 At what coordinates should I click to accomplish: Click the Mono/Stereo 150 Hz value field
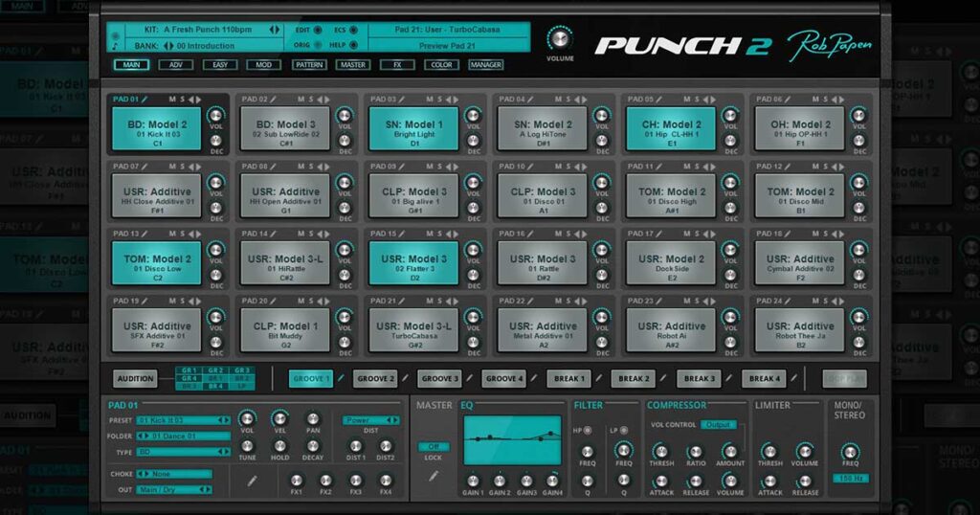pyautogui.click(x=851, y=479)
